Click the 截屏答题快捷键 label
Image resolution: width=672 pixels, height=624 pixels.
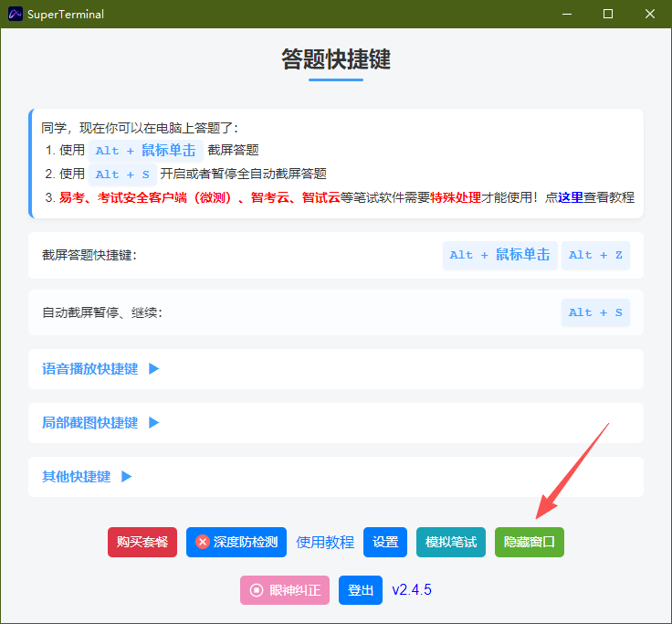point(89,255)
